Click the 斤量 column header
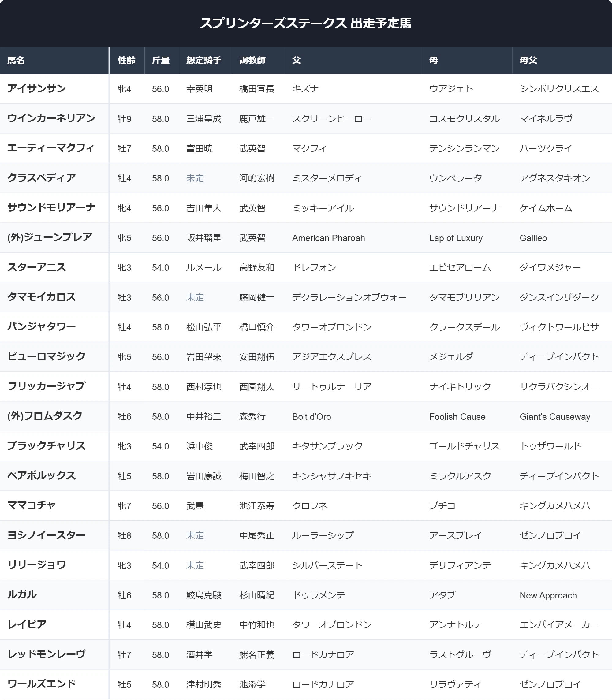This screenshot has width=612, height=700. pos(162,61)
